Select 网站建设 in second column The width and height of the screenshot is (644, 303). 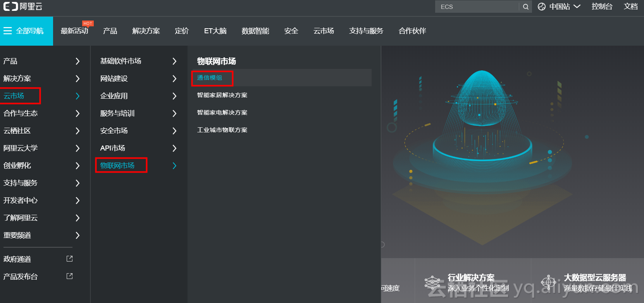pos(114,79)
